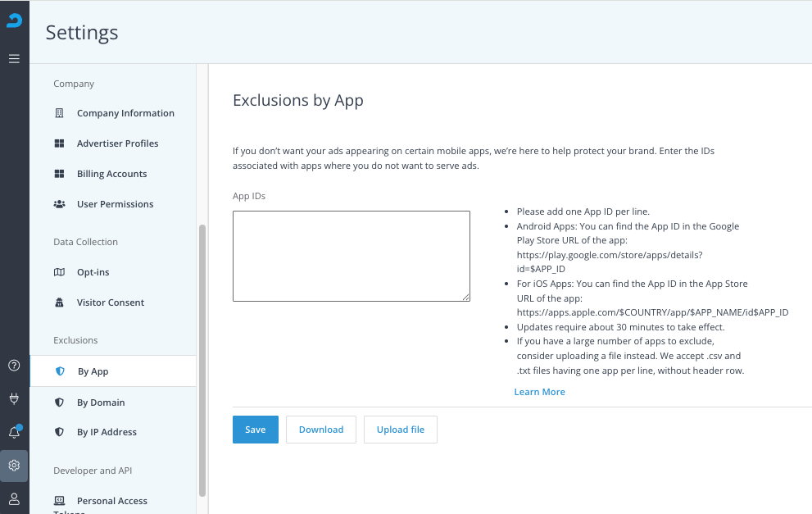This screenshot has width=812, height=514.
Task: Click the User Permissions people icon
Action: coord(60,204)
